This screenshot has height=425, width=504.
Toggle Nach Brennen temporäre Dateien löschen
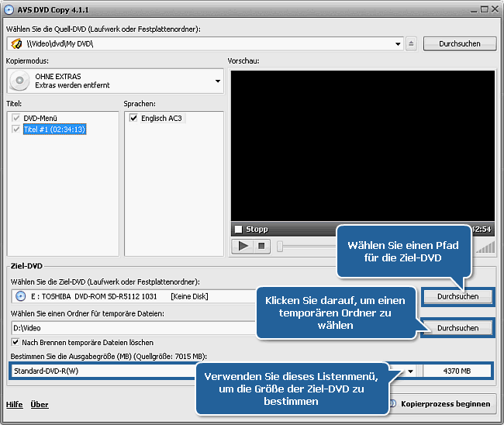[x=15, y=342]
